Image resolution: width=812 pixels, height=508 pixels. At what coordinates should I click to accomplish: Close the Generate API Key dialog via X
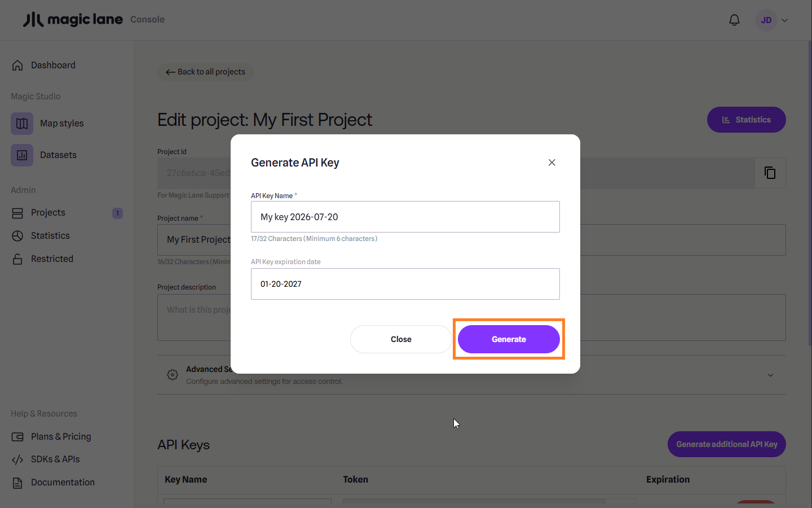point(551,163)
